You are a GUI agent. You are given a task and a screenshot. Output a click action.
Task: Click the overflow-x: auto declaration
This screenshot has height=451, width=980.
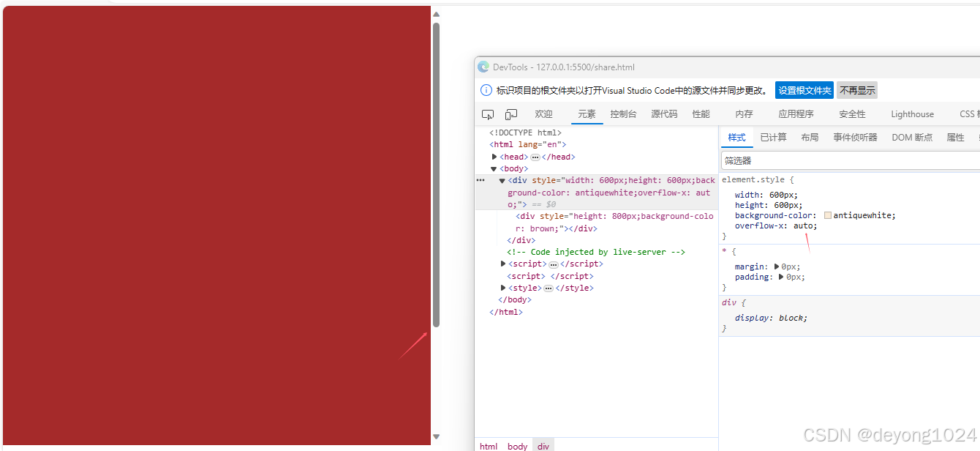tap(776, 225)
